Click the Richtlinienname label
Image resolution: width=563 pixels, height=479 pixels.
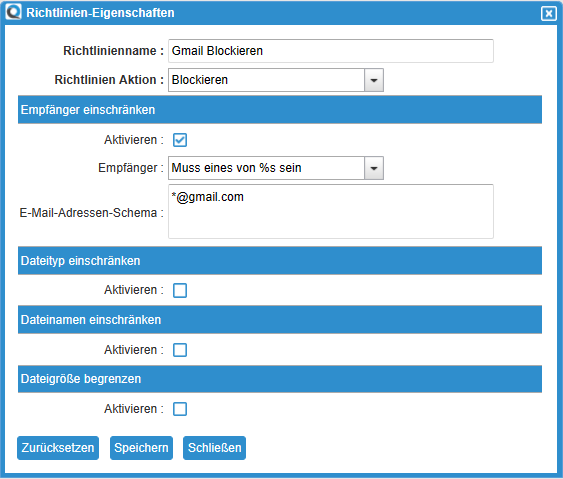(x=113, y=51)
